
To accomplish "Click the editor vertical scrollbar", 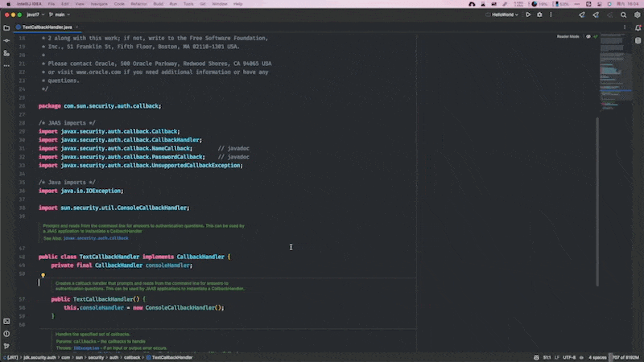I will pyautogui.click(x=597, y=201).
